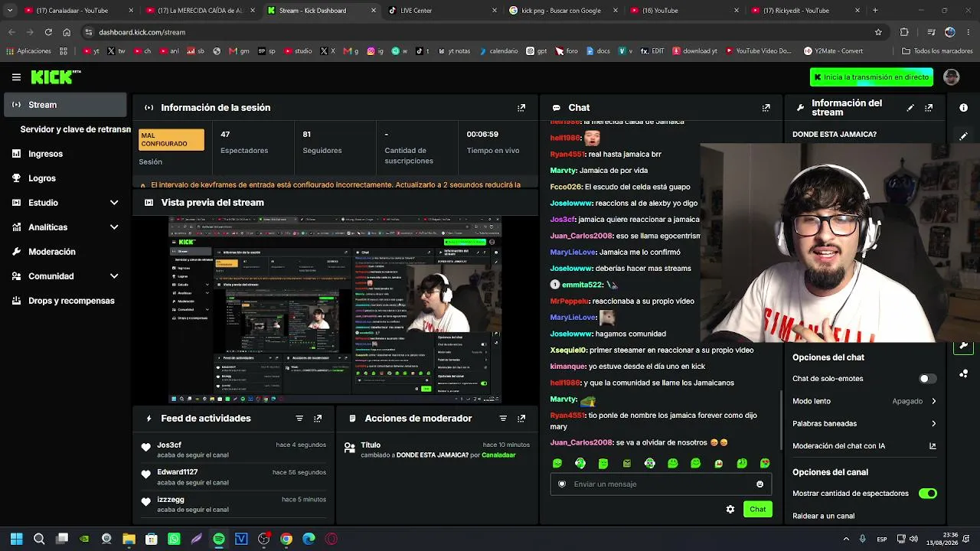
Task: Click the Canaladaar link in moderator actions
Action: tap(498, 455)
